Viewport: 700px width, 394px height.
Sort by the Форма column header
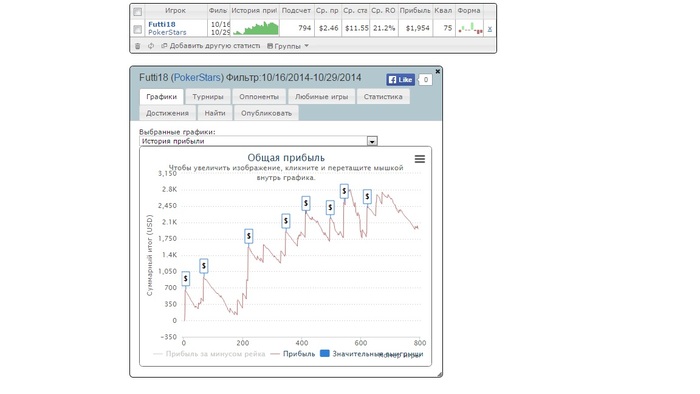[x=469, y=11]
